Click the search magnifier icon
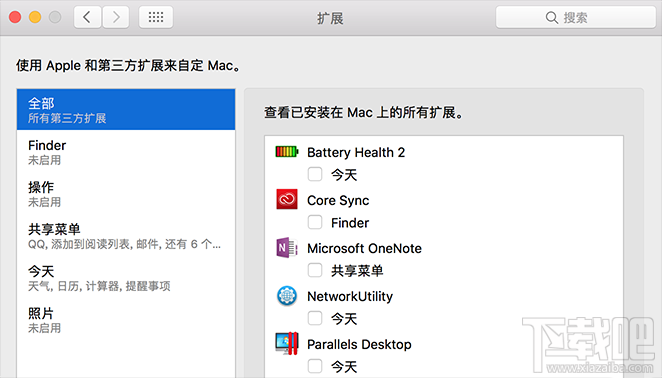The height and width of the screenshot is (378, 662). (x=551, y=17)
